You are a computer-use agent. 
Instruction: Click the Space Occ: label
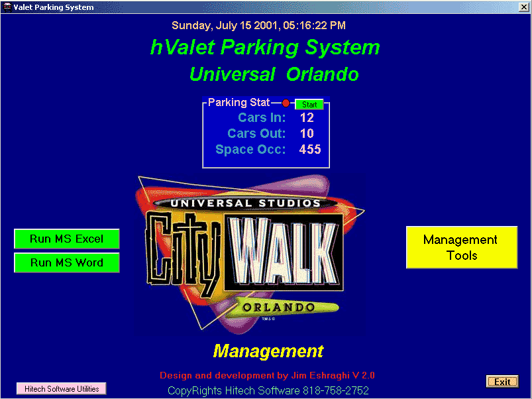coord(250,149)
